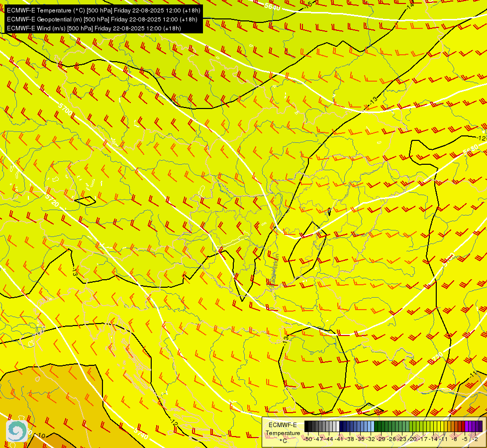Click the ECMWF-E Geopotential header line
487x448 pixels.
click(x=102, y=19)
